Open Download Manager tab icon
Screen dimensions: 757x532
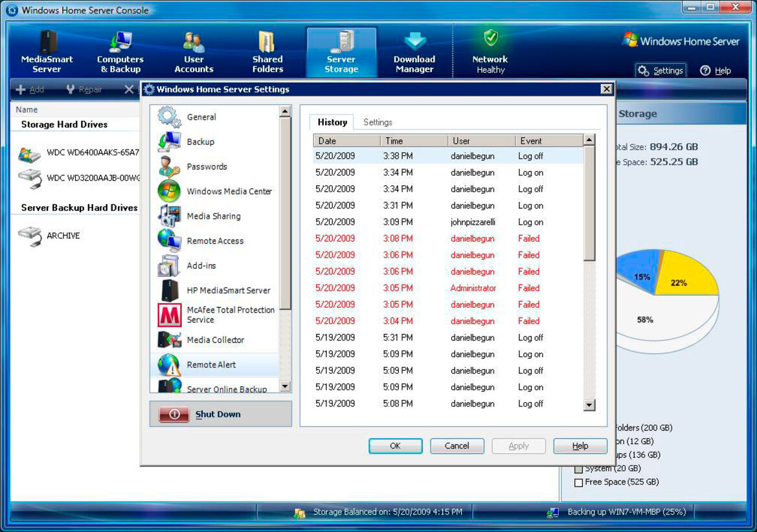click(x=414, y=41)
